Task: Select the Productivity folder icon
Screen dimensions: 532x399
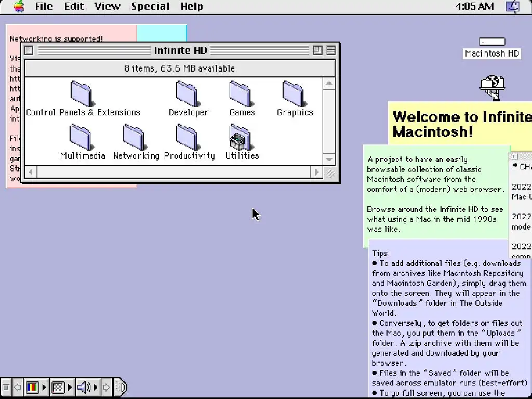Action: point(188,137)
